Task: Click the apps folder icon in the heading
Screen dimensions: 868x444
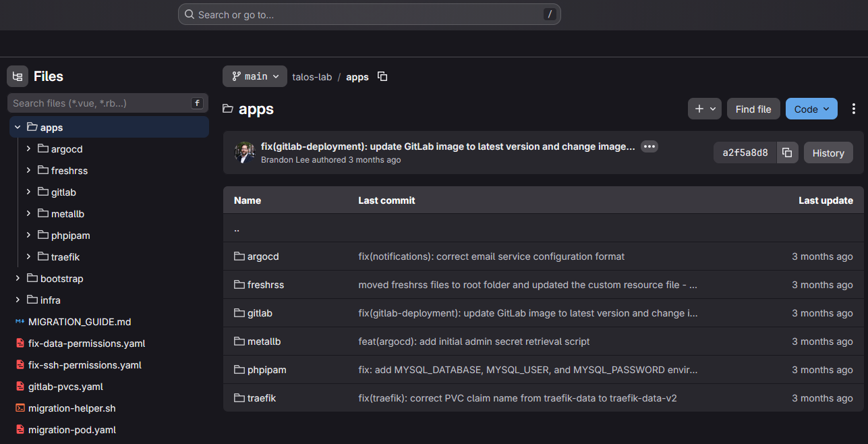Action: 228,109
